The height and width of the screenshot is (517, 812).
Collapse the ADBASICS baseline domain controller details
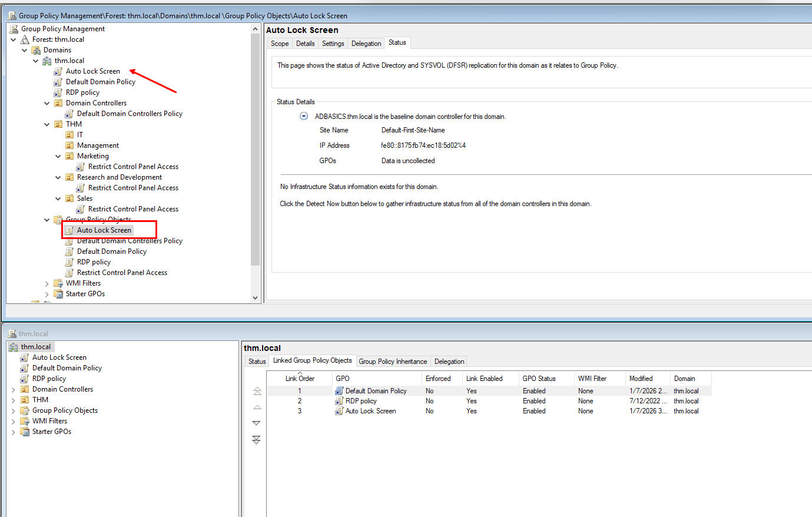pyautogui.click(x=304, y=116)
